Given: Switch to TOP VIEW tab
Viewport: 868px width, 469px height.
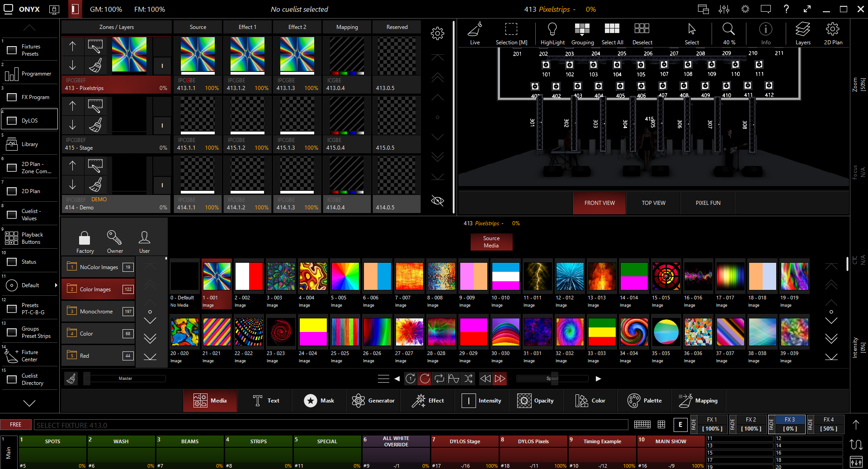Looking at the screenshot, I should (653, 203).
